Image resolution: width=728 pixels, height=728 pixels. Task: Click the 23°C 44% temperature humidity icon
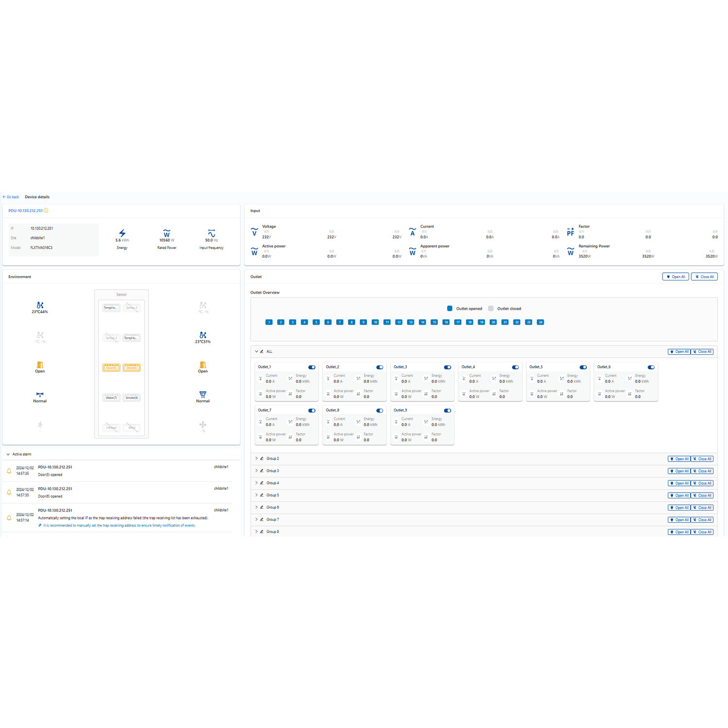coord(40,305)
